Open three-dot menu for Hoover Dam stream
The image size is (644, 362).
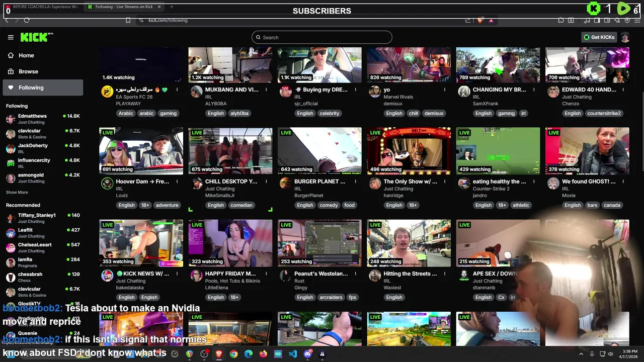click(177, 182)
